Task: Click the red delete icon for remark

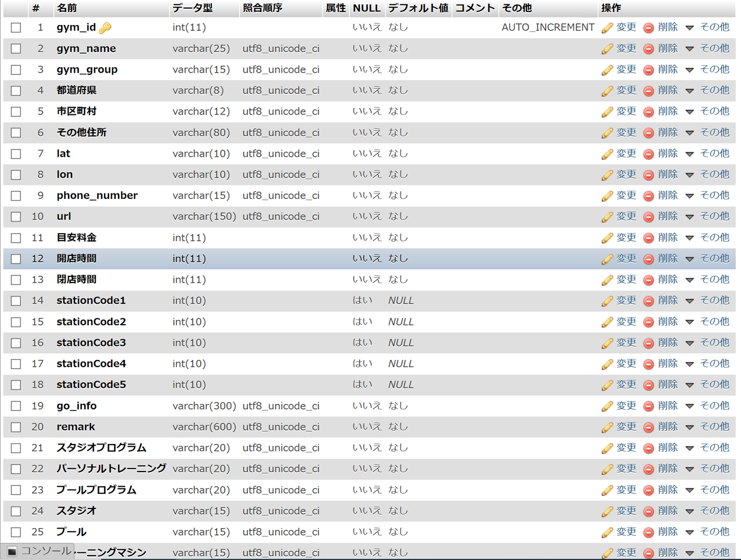Action: tap(648, 427)
